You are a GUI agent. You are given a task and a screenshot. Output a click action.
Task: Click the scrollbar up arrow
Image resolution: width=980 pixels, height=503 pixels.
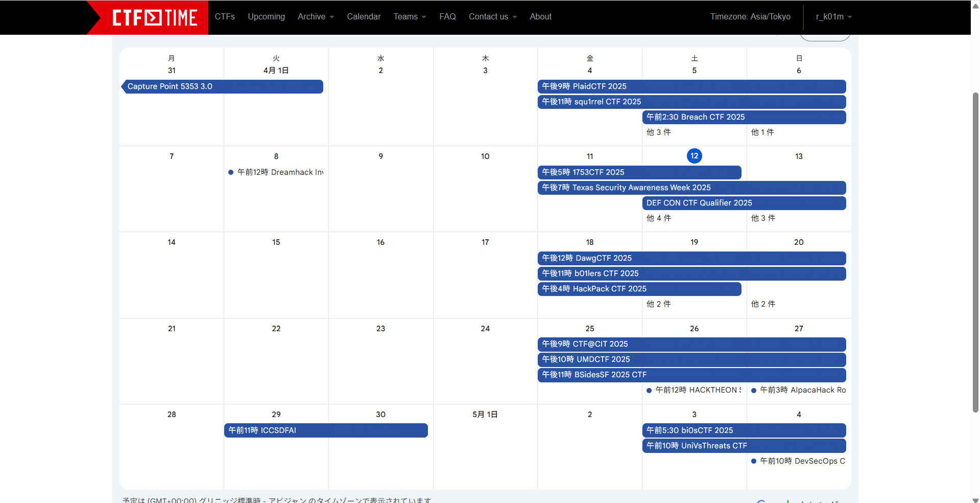pos(975,6)
